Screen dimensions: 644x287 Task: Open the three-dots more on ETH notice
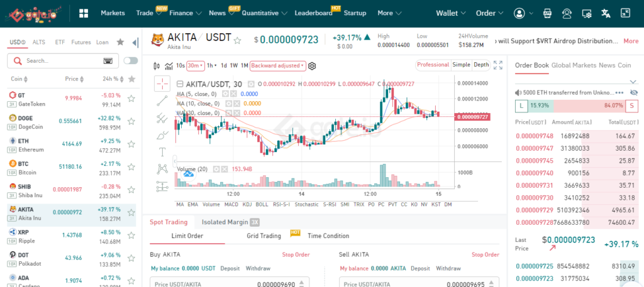[x=619, y=93]
